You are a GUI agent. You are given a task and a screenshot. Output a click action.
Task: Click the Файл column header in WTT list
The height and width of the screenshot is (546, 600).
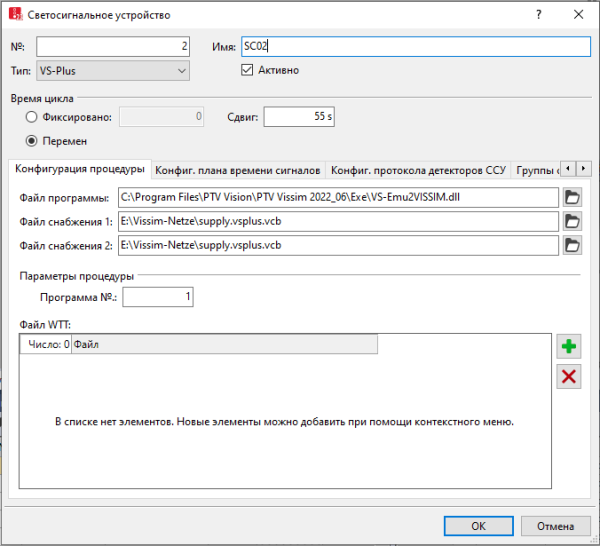point(223,345)
